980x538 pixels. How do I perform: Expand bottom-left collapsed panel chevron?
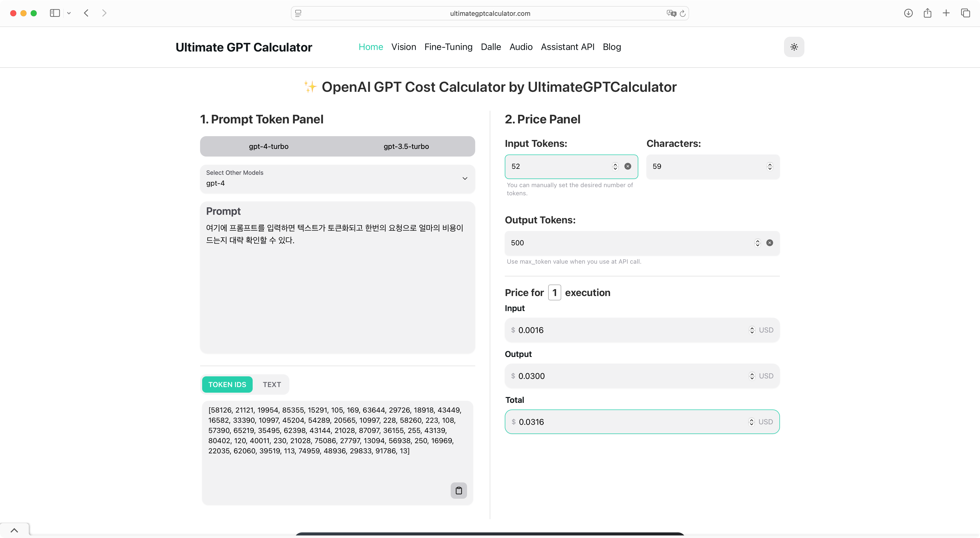click(x=14, y=530)
